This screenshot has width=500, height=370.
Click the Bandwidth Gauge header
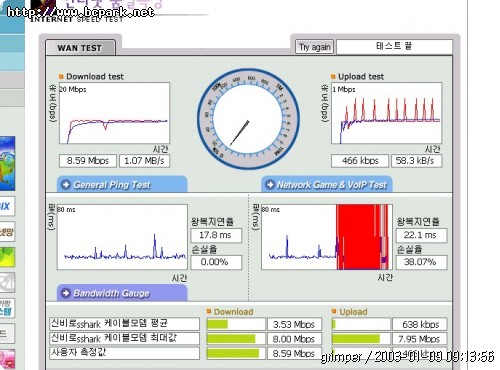122,293
